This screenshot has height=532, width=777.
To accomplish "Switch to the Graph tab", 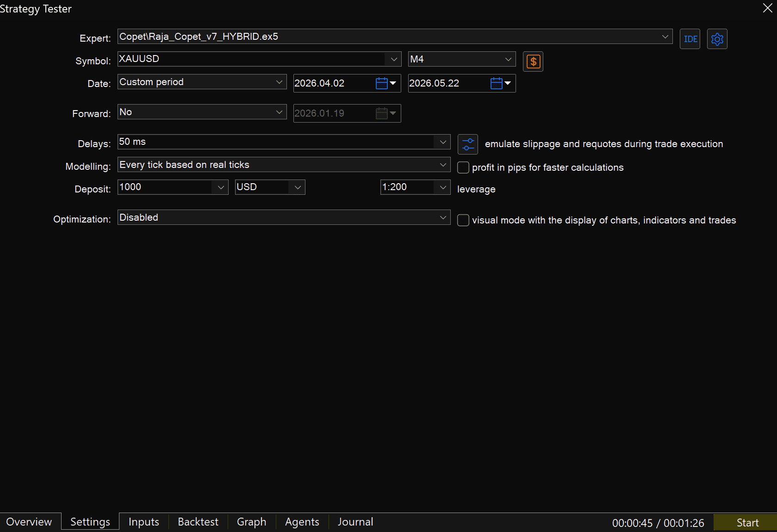I will [x=252, y=522].
